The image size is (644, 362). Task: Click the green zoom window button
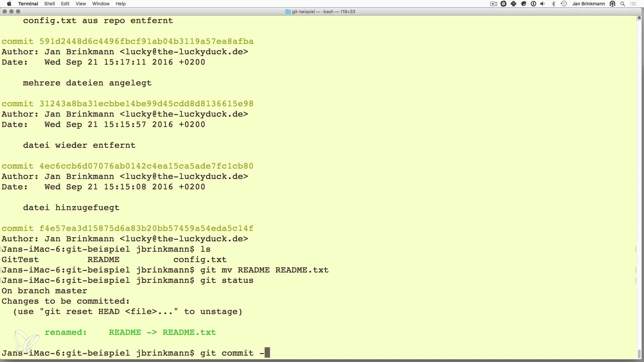18,11
